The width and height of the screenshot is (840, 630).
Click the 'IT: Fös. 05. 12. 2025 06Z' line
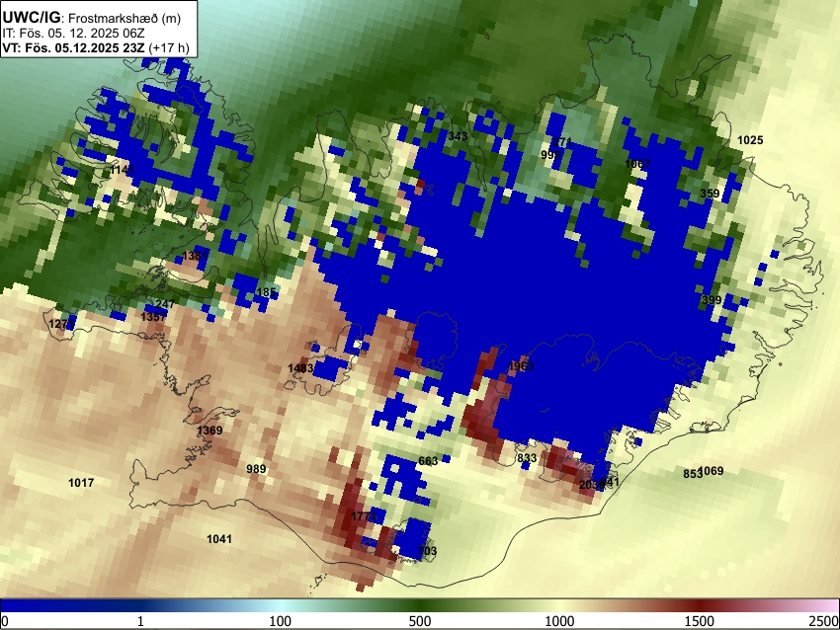(x=73, y=34)
